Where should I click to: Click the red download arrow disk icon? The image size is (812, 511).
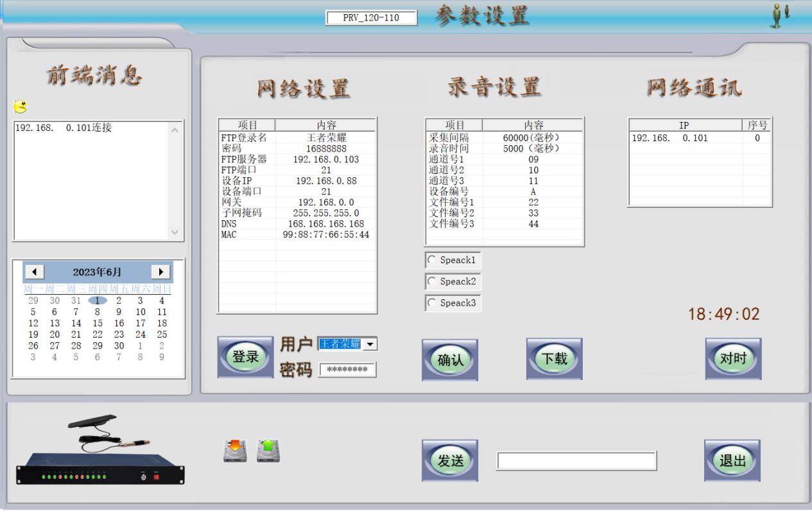click(x=234, y=451)
